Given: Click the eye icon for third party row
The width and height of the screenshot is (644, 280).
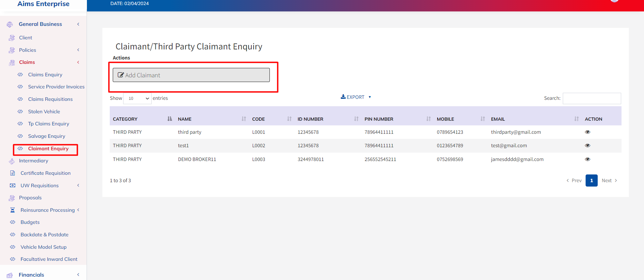Looking at the screenshot, I should click(587, 132).
